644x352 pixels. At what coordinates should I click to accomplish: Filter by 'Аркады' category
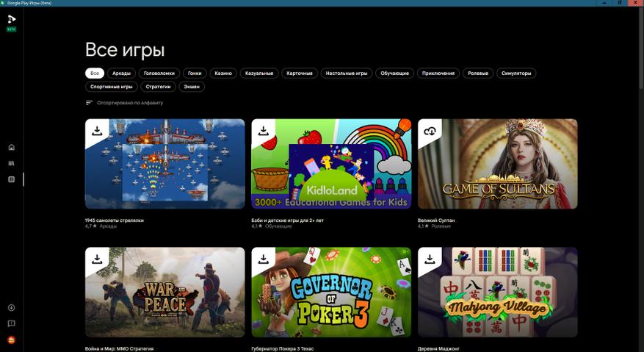pos(122,73)
